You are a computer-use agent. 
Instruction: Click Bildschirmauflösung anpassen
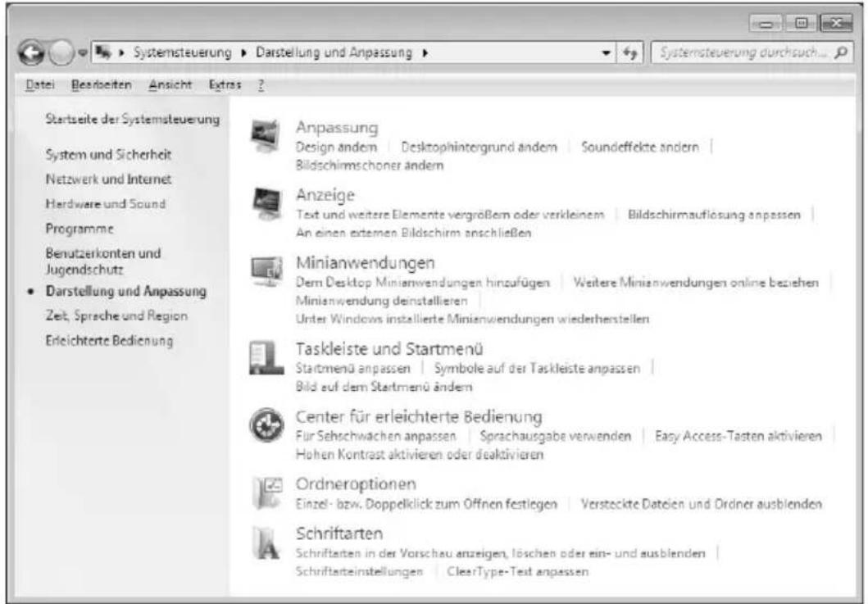point(714,215)
